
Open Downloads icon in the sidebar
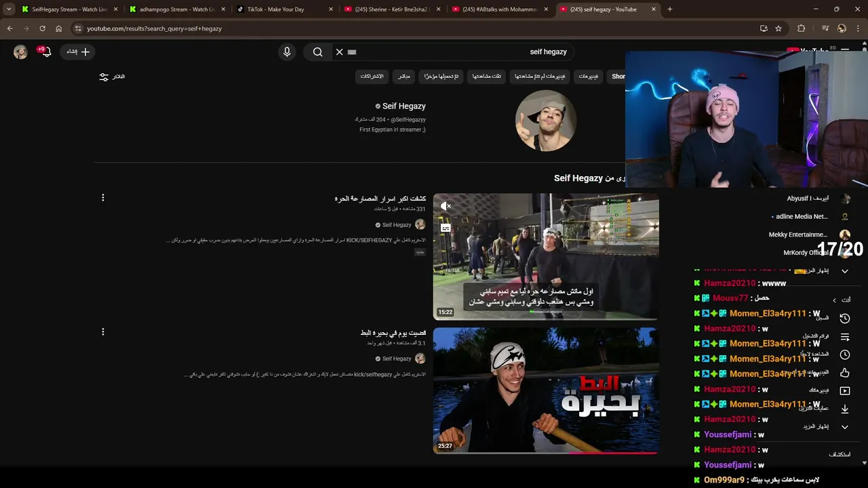pyautogui.click(x=845, y=409)
